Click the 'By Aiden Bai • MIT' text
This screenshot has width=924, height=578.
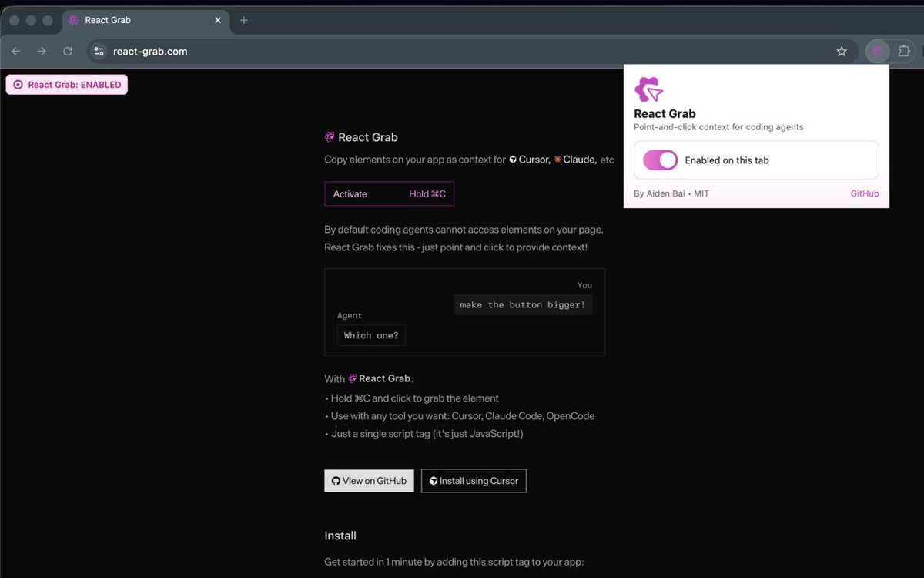pyautogui.click(x=671, y=193)
